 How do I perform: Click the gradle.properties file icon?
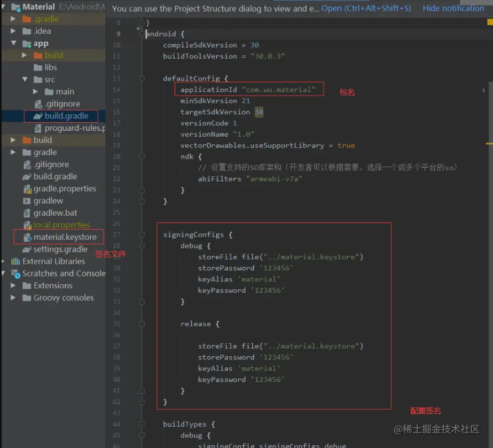tap(27, 189)
